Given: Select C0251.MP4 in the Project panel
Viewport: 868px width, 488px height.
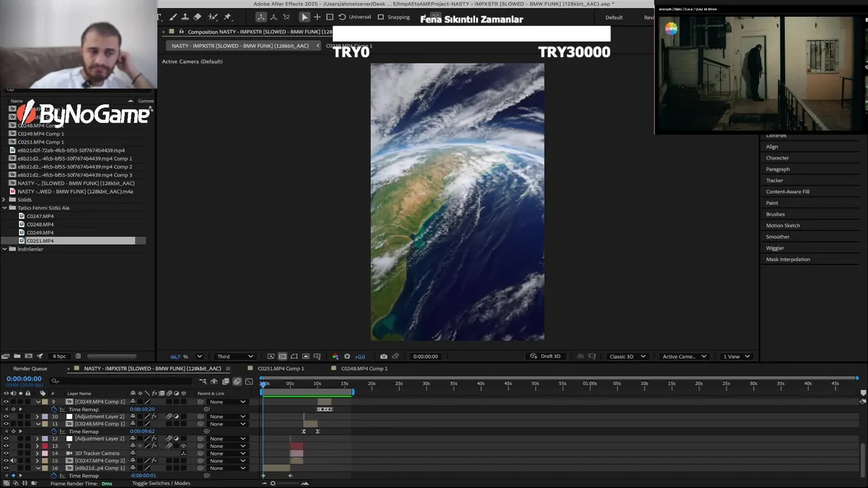Looking at the screenshot, I should pos(40,241).
